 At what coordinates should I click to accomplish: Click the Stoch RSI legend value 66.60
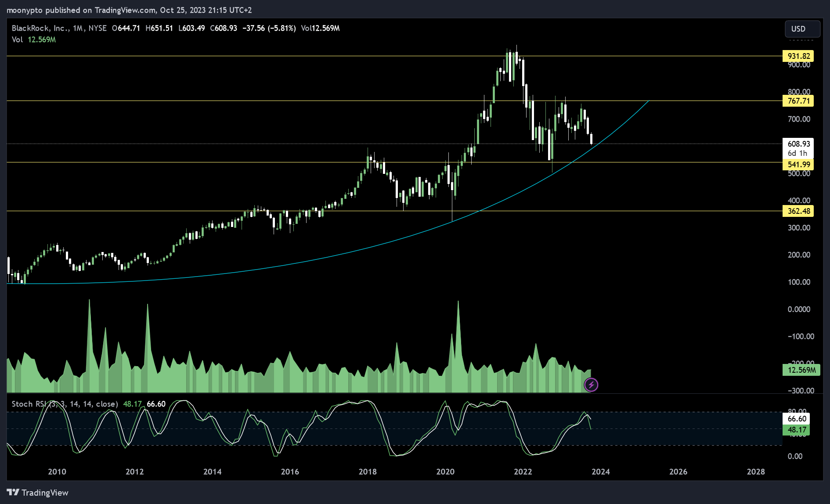156,404
